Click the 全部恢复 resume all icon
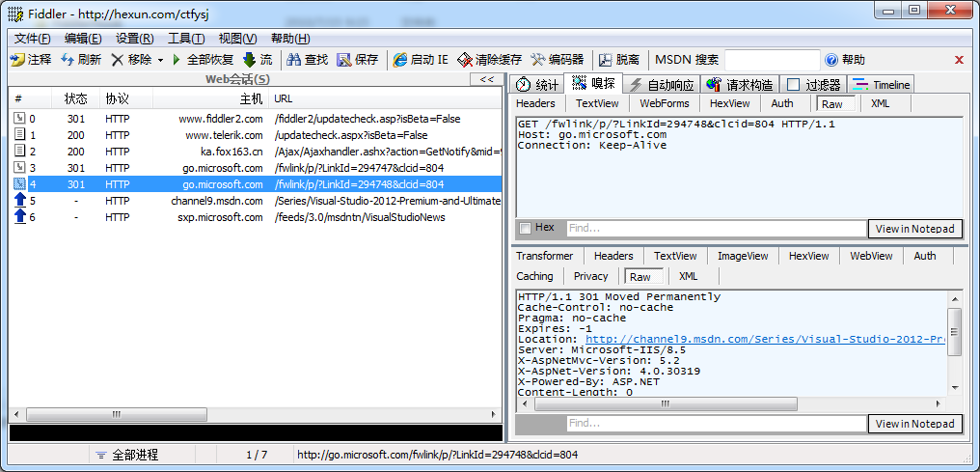 click(177, 60)
